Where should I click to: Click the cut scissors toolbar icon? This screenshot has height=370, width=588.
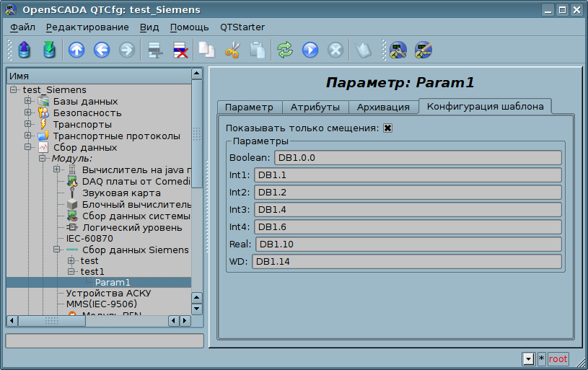[232, 50]
